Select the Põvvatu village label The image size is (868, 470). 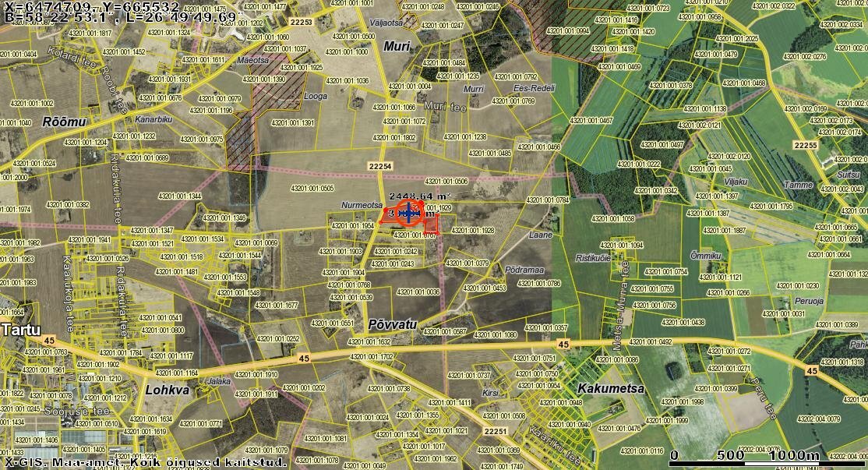tap(392, 323)
